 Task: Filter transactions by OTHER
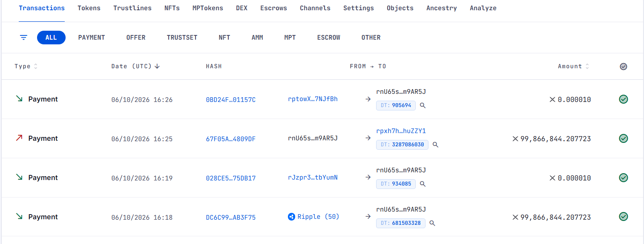click(371, 38)
